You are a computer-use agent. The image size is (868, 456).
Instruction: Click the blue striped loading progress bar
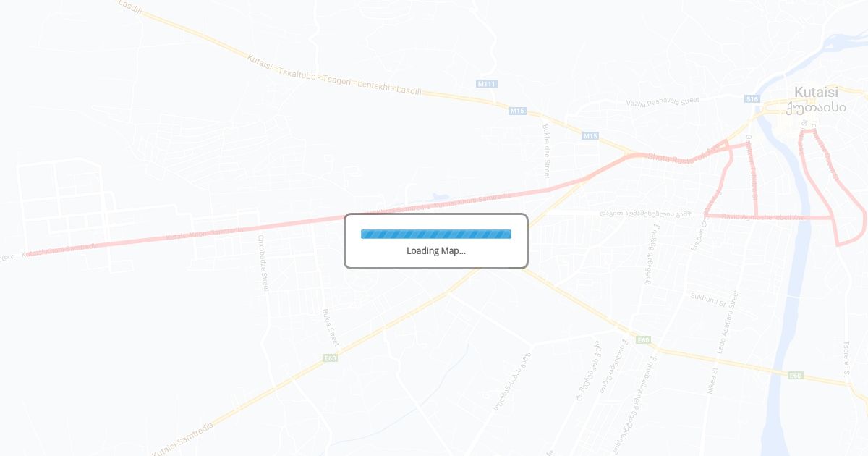pyautogui.click(x=436, y=234)
